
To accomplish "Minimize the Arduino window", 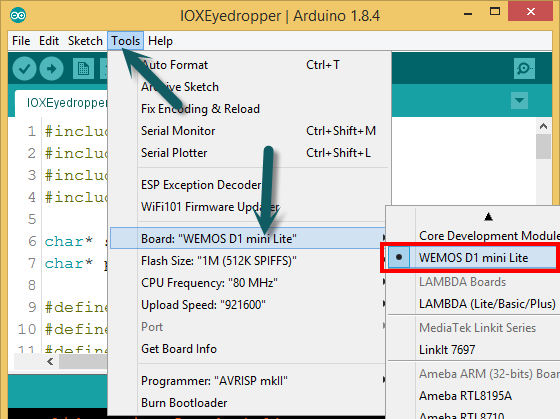I will pyautogui.click(x=468, y=14).
